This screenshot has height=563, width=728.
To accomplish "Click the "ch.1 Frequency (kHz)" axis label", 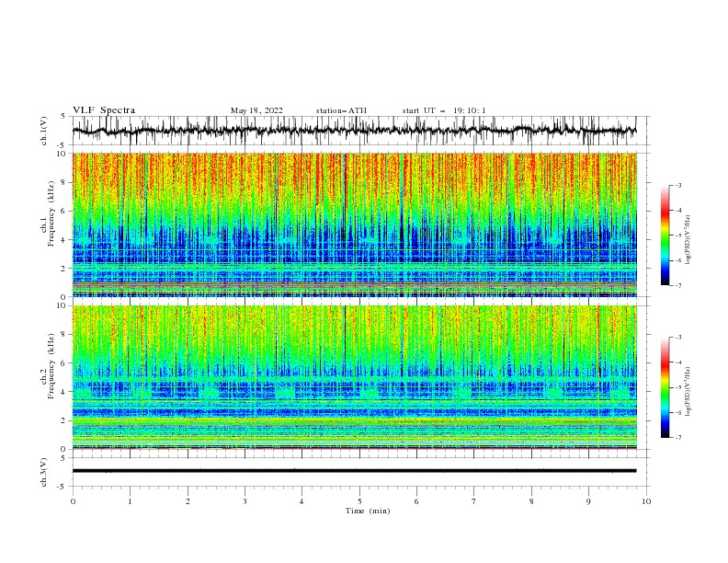I will point(48,214).
